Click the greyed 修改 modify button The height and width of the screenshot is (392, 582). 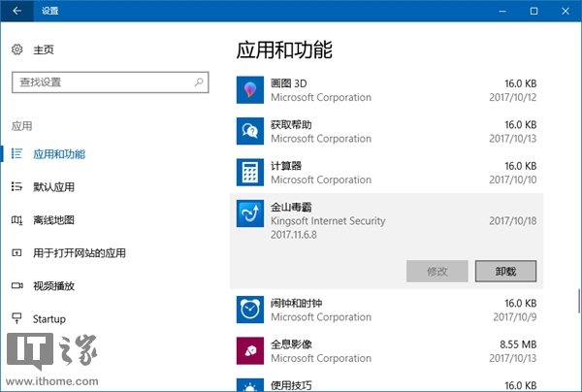[437, 272]
